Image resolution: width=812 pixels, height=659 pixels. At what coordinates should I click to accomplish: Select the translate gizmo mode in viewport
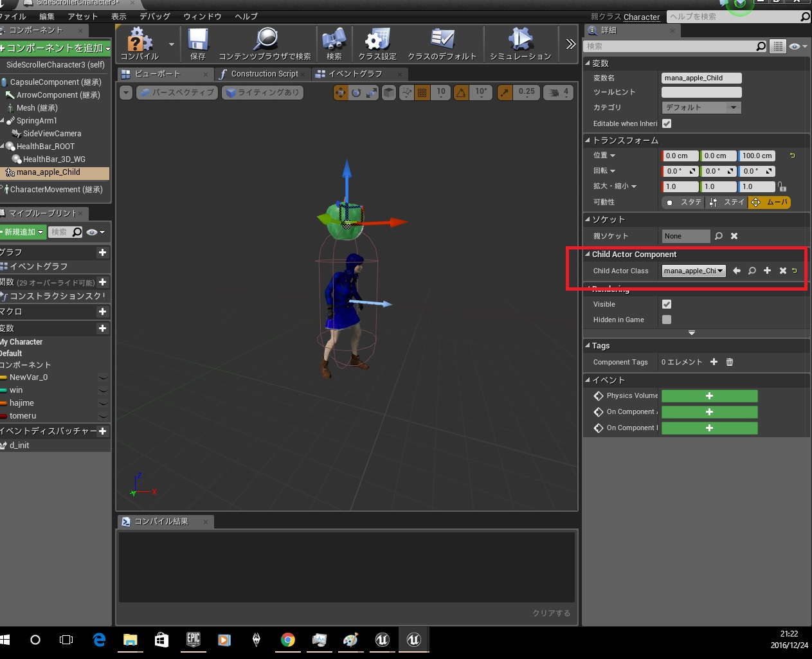pos(340,93)
